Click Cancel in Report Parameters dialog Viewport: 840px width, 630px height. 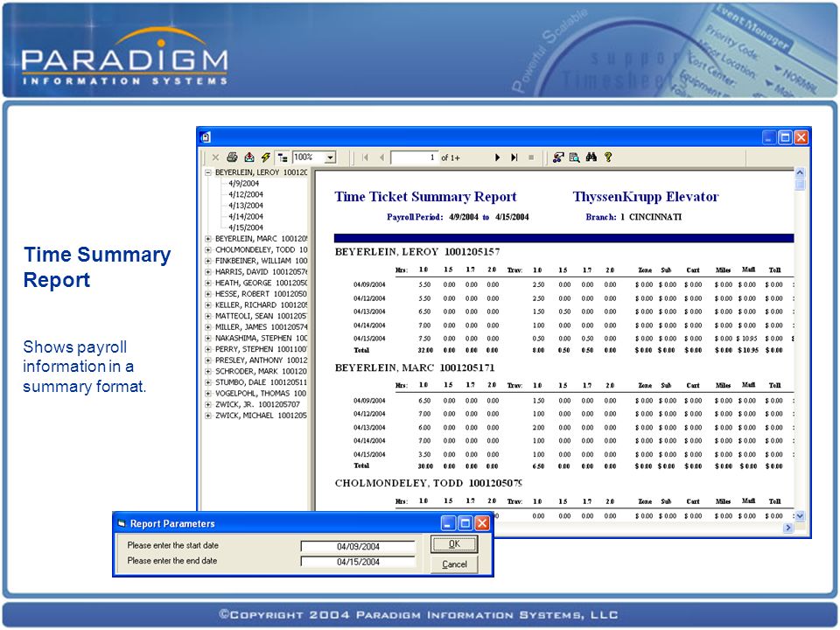[454, 564]
